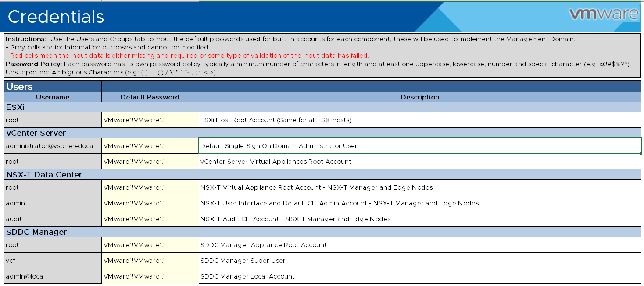This screenshot has width=644, height=286.
Task: Edit the NSX-T audit password field
Action: pyautogui.click(x=150, y=219)
